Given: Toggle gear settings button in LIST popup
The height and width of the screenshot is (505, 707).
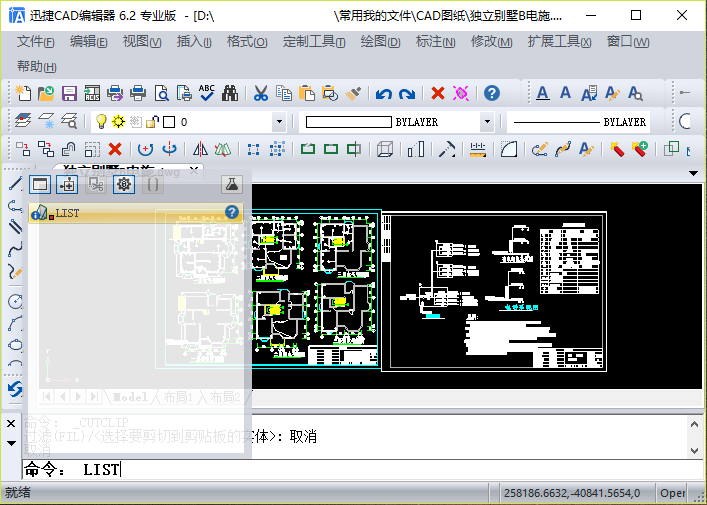Looking at the screenshot, I should (124, 184).
